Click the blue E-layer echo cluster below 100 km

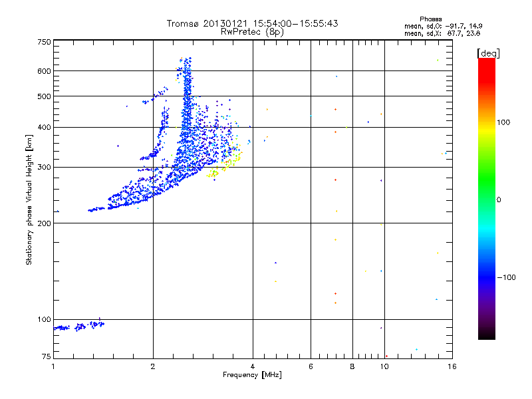click(79, 327)
